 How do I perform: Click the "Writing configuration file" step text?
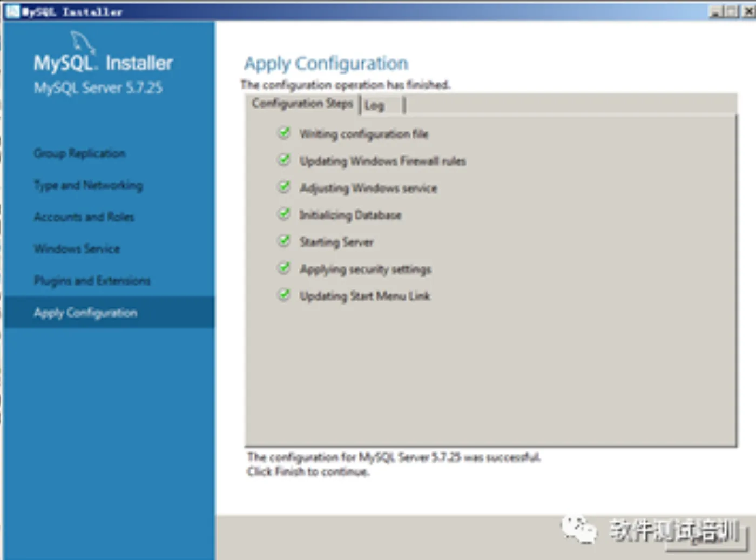364,134
